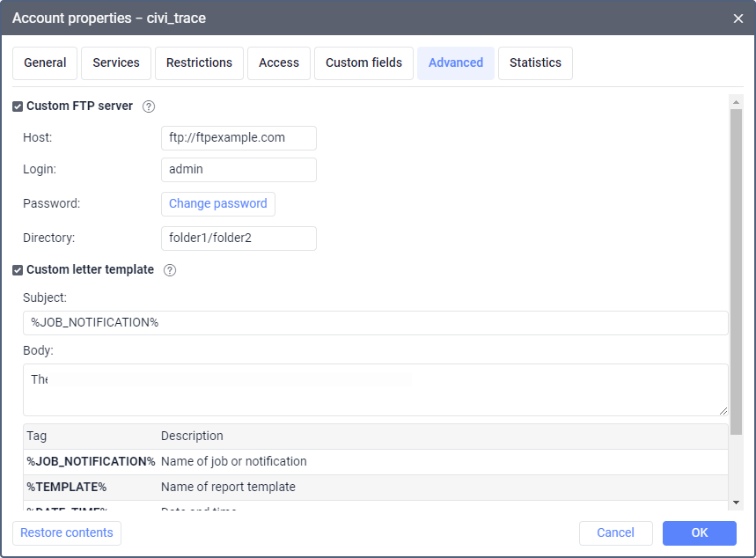Switch to the General tab
The width and height of the screenshot is (756, 558).
point(45,63)
